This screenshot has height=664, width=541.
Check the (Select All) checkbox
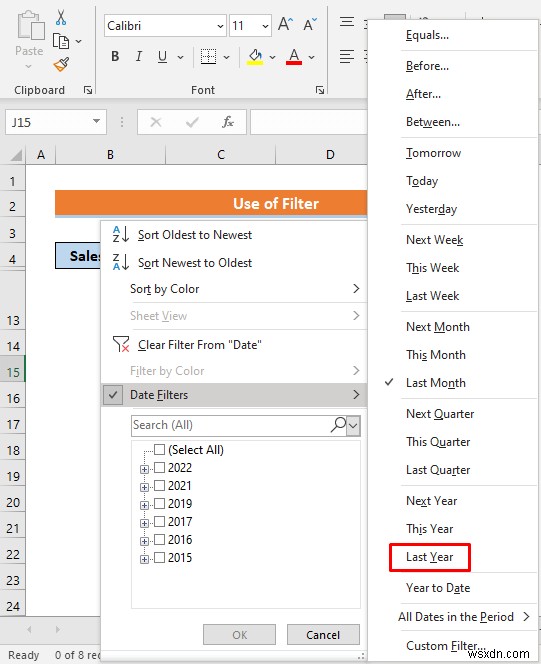159,449
